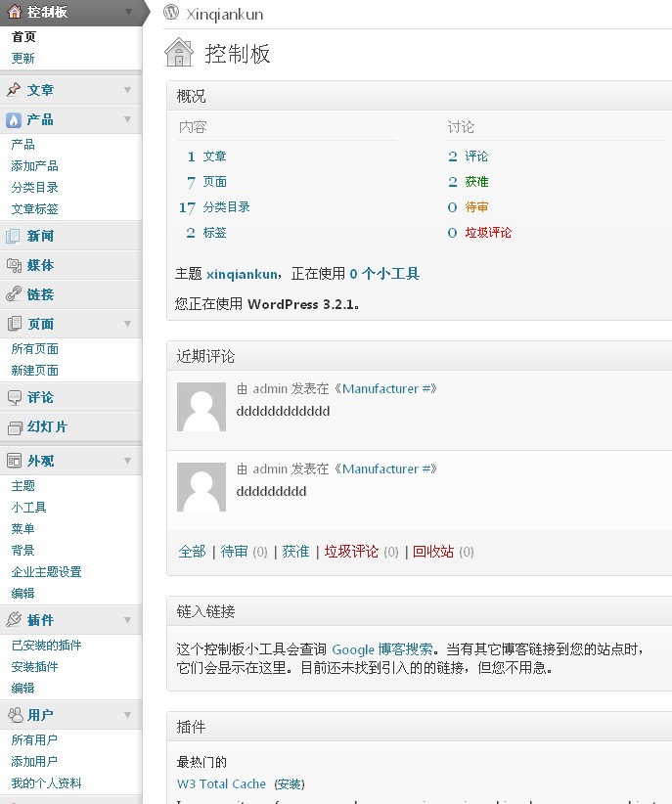
Task: Open 主题 under 外观 in sidebar
Action: [23, 486]
